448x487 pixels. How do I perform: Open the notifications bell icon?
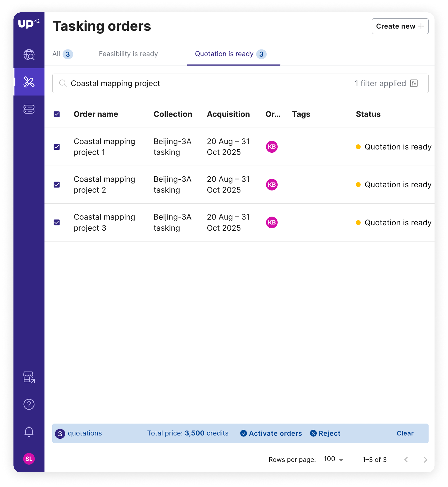pos(29,432)
